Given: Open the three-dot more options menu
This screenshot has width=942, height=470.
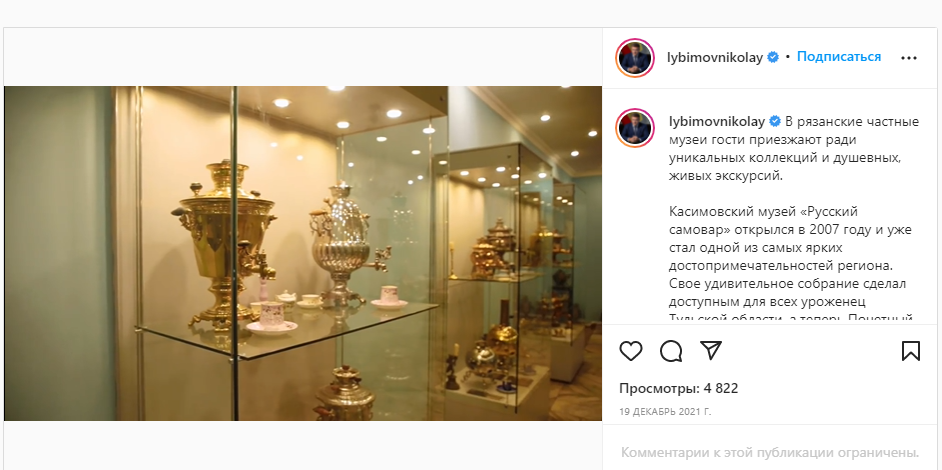Looking at the screenshot, I should tap(909, 58).
